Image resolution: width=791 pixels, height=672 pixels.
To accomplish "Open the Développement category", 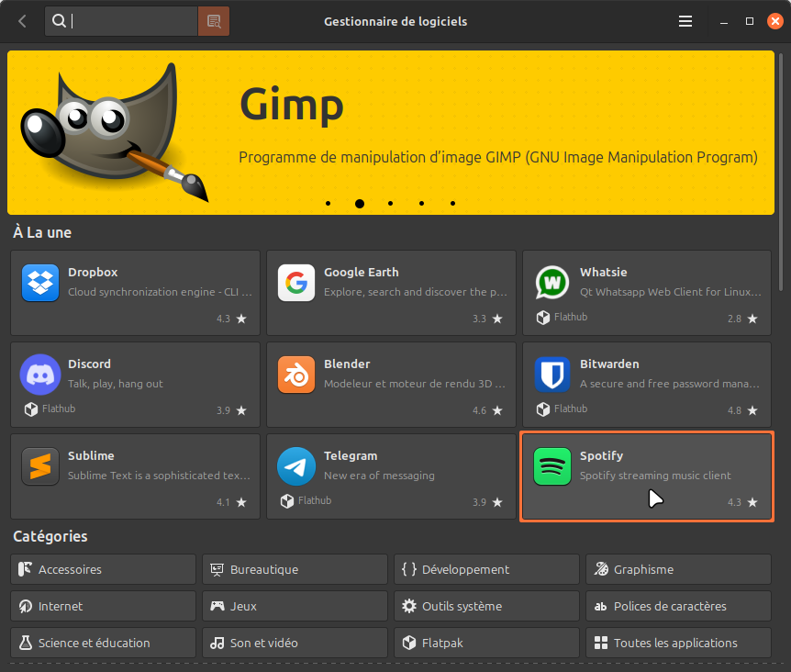I will 486,569.
